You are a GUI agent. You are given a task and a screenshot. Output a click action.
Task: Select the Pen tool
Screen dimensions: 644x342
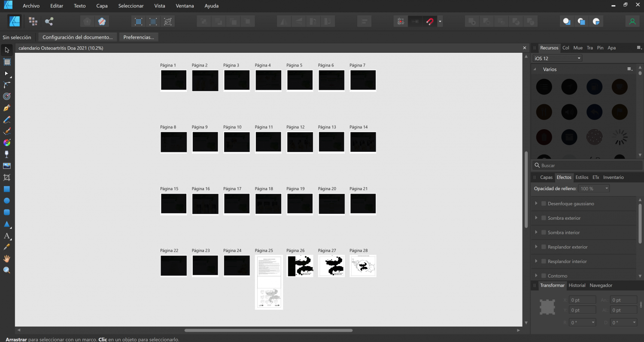coord(6,108)
